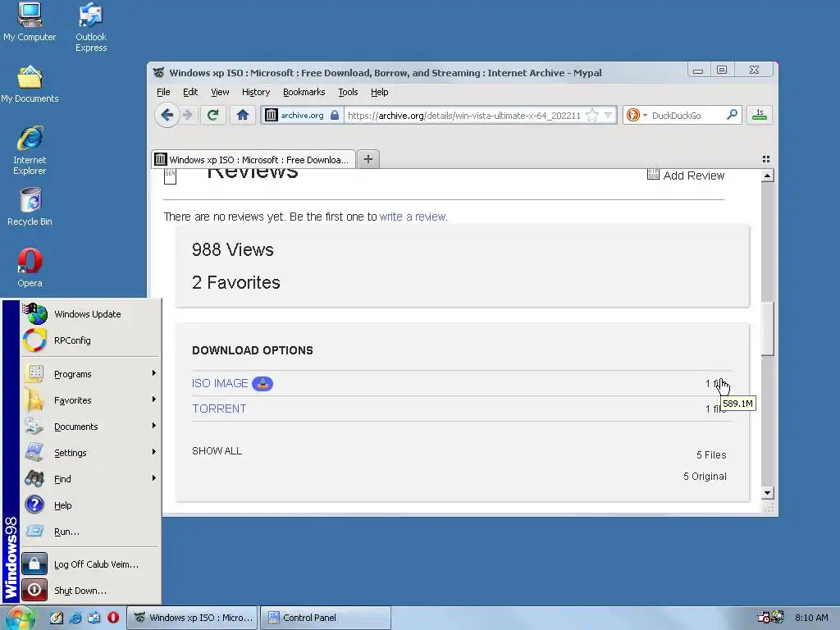The width and height of the screenshot is (840, 630).
Task: Click the vertical scrollbar thumb
Action: pos(768,328)
